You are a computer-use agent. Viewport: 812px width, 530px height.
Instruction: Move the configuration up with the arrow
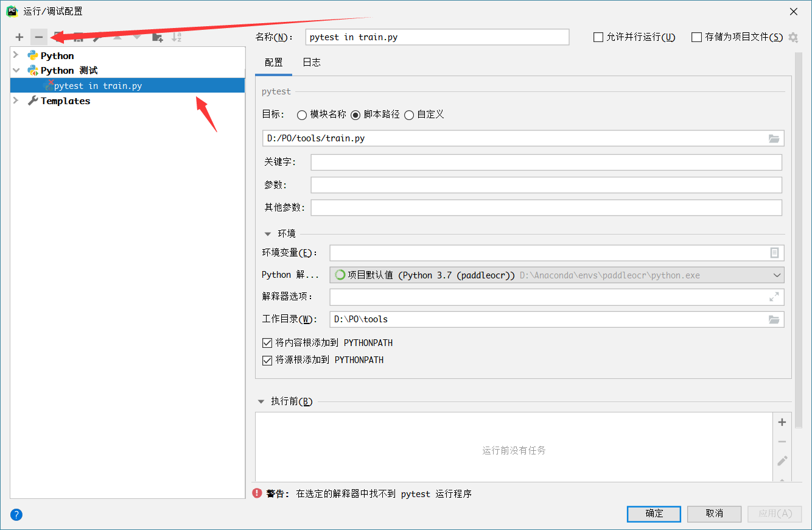117,37
